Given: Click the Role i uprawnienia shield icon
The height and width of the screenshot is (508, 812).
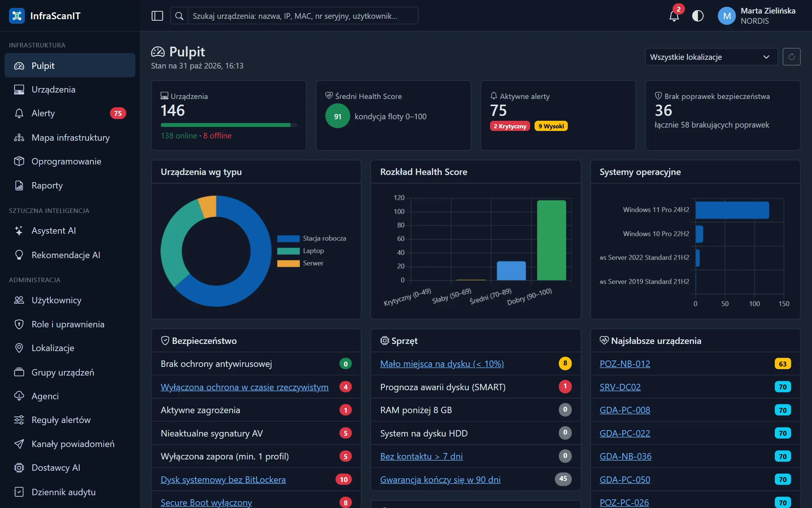Looking at the screenshot, I should (19, 324).
